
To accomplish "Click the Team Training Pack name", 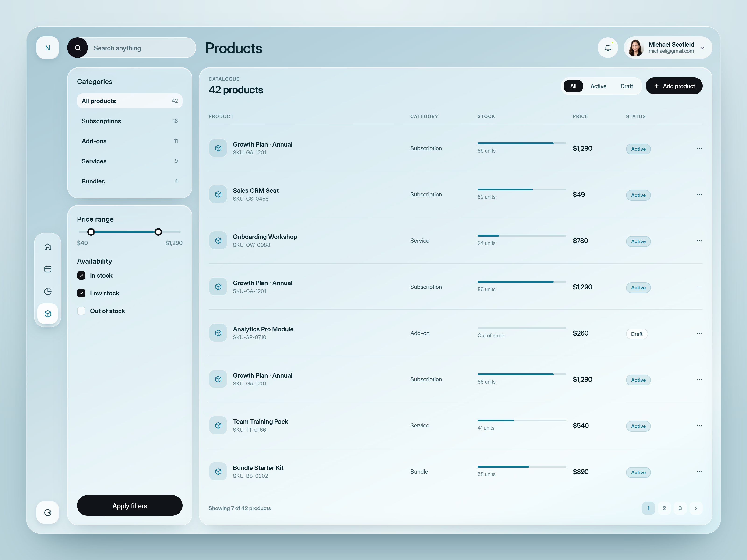I will point(260,422).
